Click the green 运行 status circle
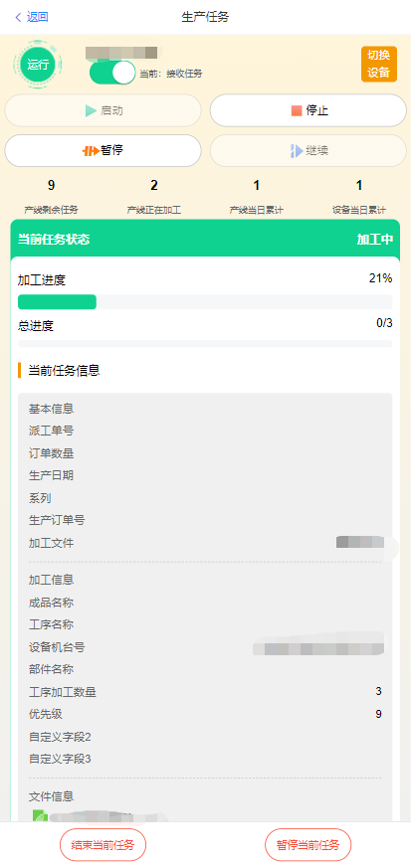The width and height of the screenshot is (411, 868). tap(38, 65)
